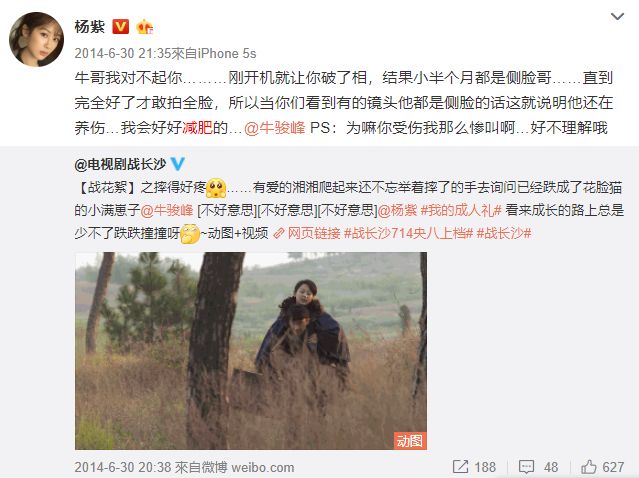This screenshot has width=639, height=478.
Task: Open the 杨紫 username link
Action: [x=90, y=27]
